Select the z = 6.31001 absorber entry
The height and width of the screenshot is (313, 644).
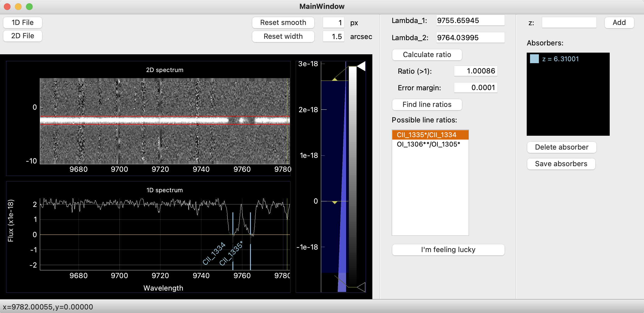tap(560, 59)
